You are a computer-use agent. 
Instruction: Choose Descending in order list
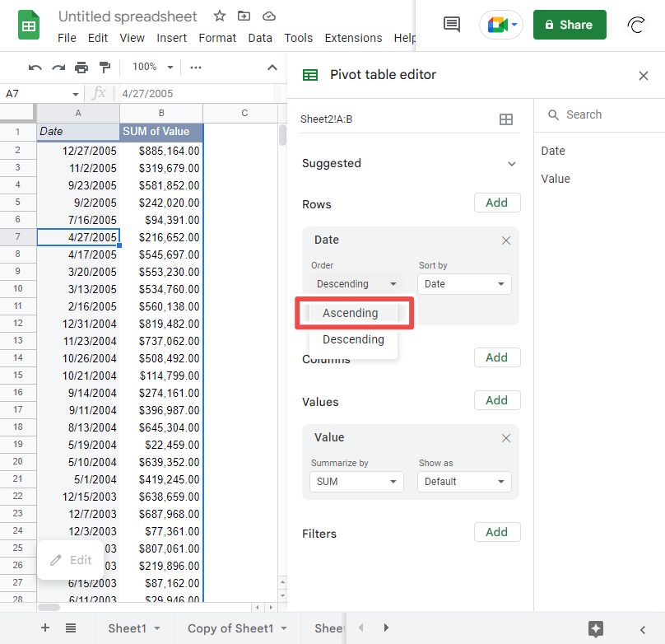pyautogui.click(x=353, y=339)
